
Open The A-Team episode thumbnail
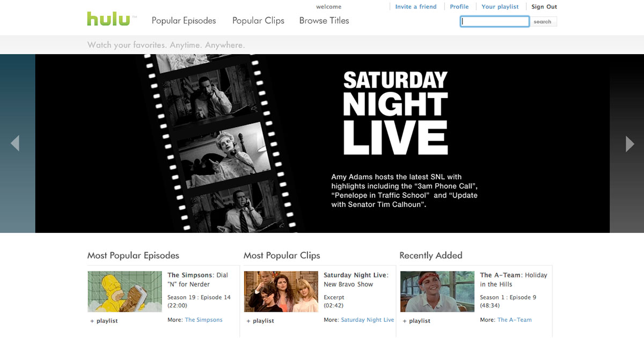pyautogui.click(x=437, y=291)
